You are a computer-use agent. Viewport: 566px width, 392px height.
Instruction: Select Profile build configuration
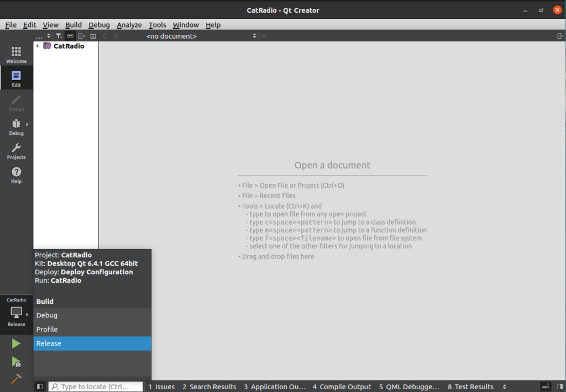[x=92, y=329]
